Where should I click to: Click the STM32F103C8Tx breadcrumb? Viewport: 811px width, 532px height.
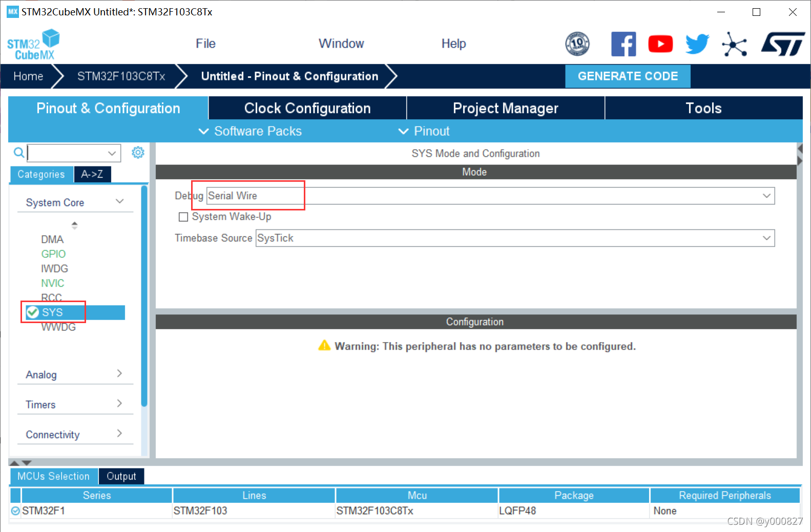click(121, 76)
